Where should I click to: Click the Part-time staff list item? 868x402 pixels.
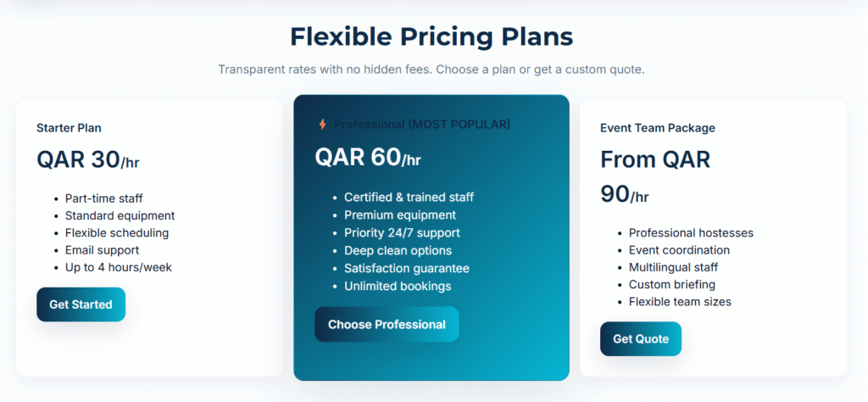tap(104, 198)
